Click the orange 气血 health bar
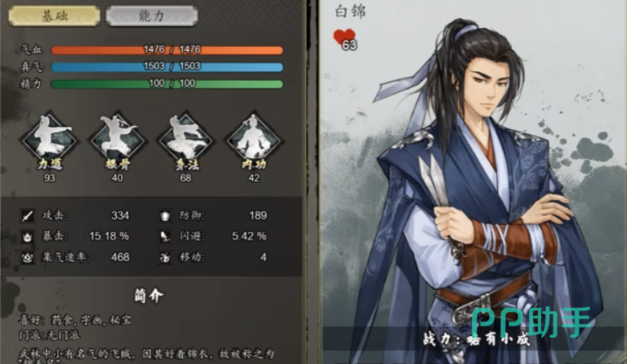The width and height of the screenshot is (627, 364). pyautogui.click(x=167, y=50)
